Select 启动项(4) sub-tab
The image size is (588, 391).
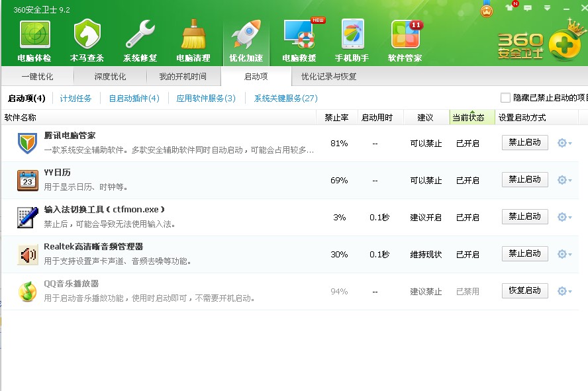[x=26, y=99]
